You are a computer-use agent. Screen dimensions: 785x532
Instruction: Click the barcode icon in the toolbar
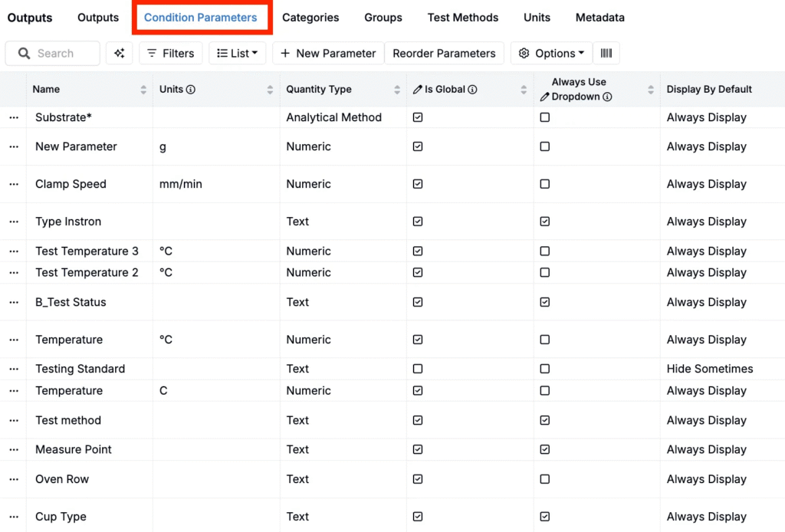[606, 53]
